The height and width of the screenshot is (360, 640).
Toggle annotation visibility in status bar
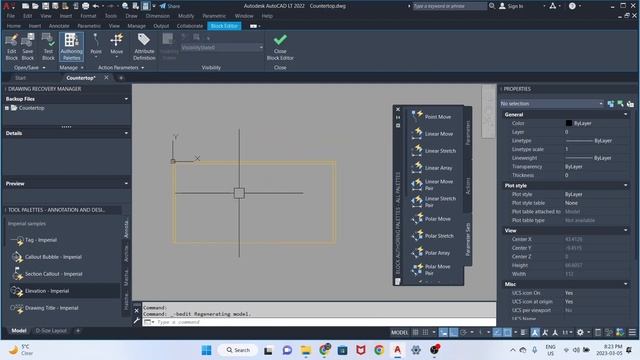tap(535, 333)
